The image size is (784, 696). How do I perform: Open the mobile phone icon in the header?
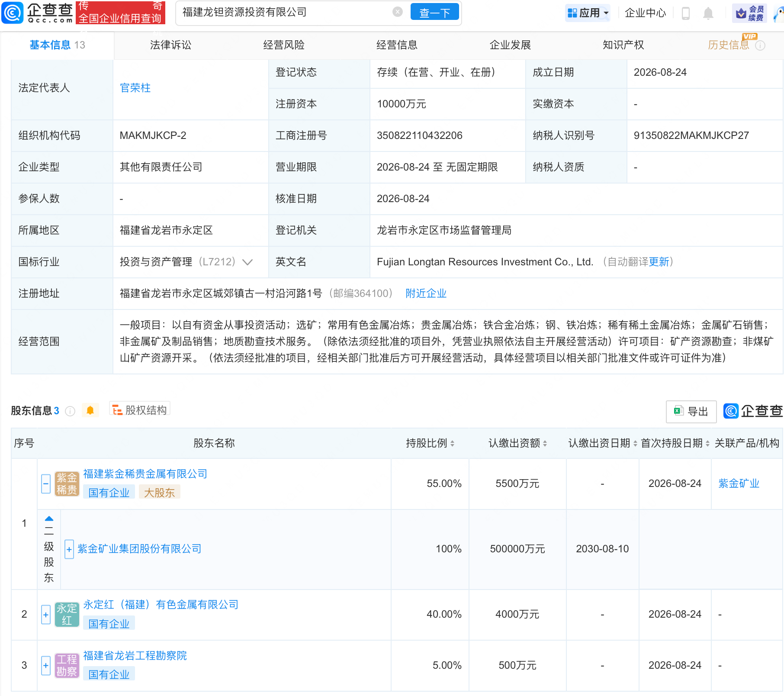pos(686,13)
